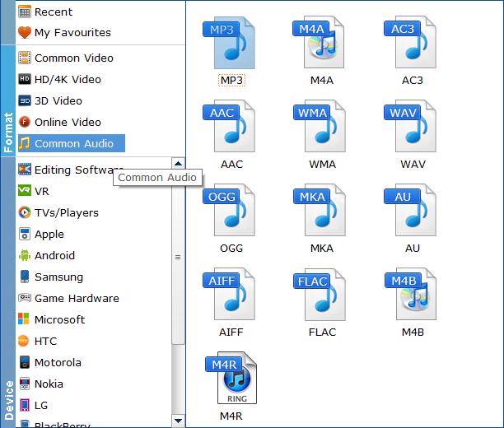Select the MKA format icon
The image size is (504, 428).
coord(320,210)
